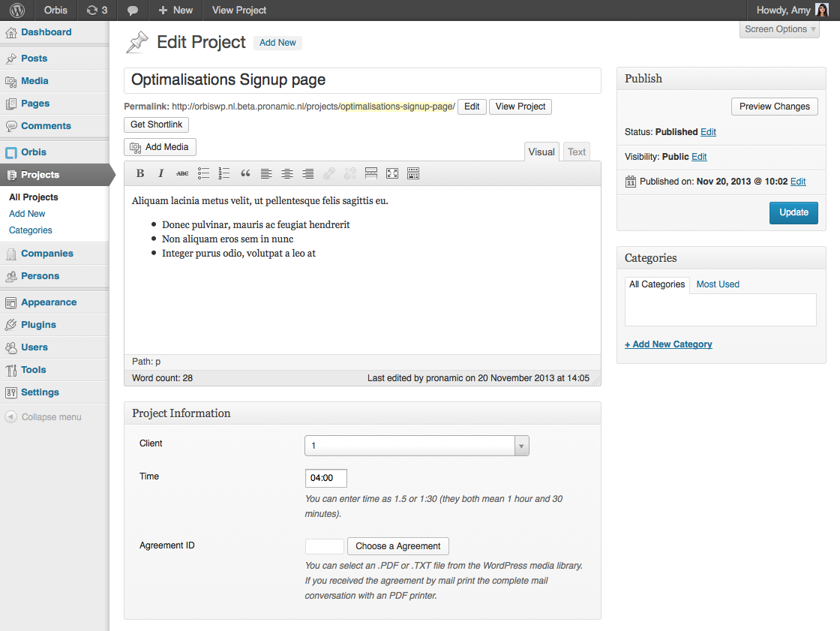Click the Add New Category link

click(x=668, y=344)
